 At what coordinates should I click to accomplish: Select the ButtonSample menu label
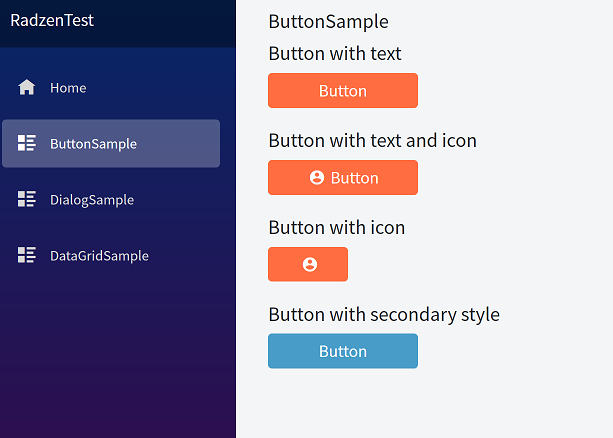93,144
